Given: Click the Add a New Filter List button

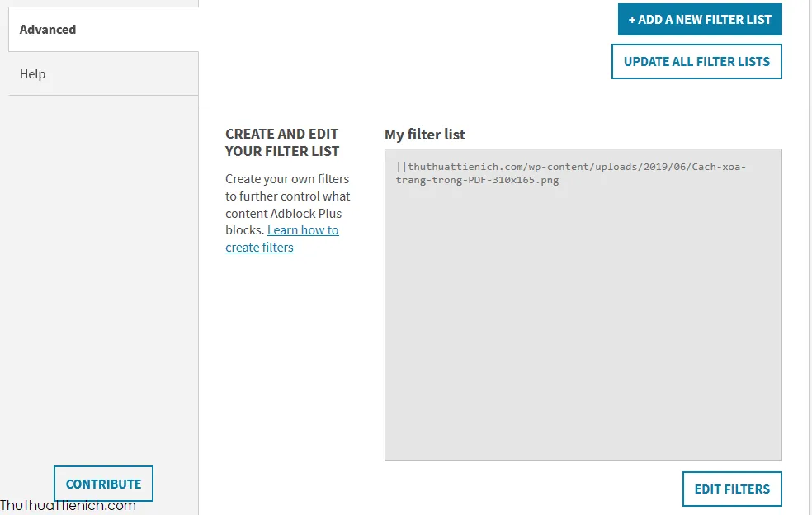Looking at the screenshot, I should (x=700, y=20).
